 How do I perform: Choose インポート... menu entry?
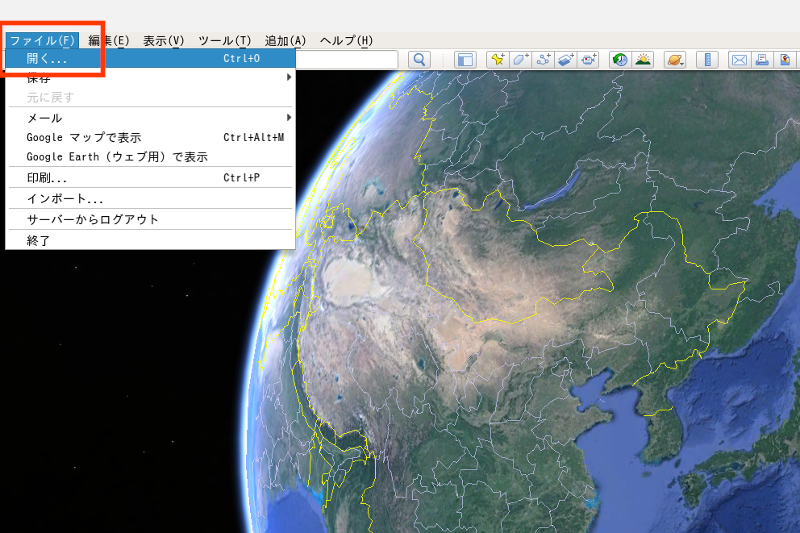151,198
